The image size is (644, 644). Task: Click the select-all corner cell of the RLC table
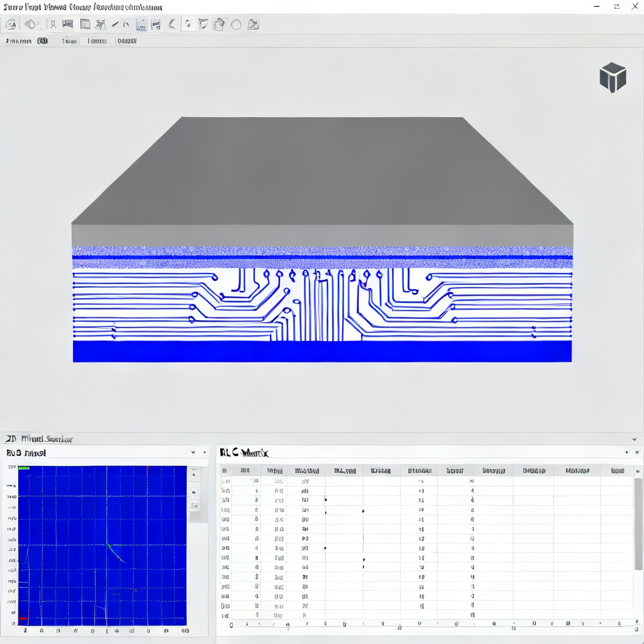[225, 470]
